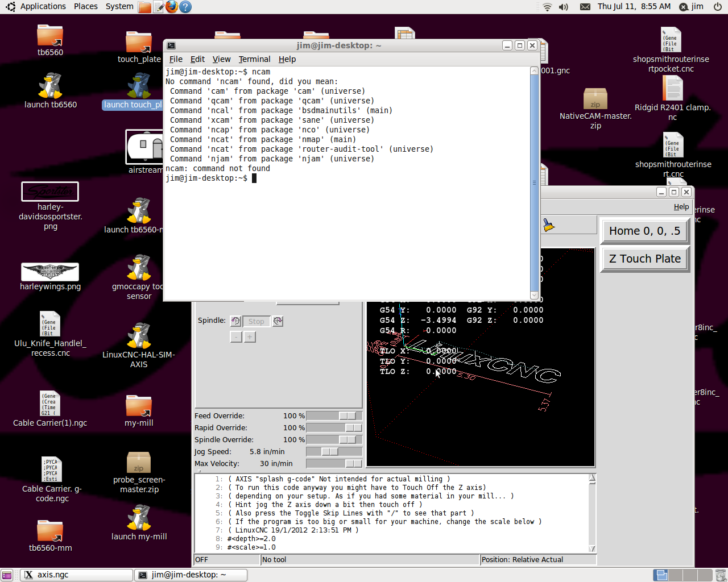Select the Cable Carrier(1).ngc file icon
Screen dimensions: 728x582
click(x=50, y=404)
